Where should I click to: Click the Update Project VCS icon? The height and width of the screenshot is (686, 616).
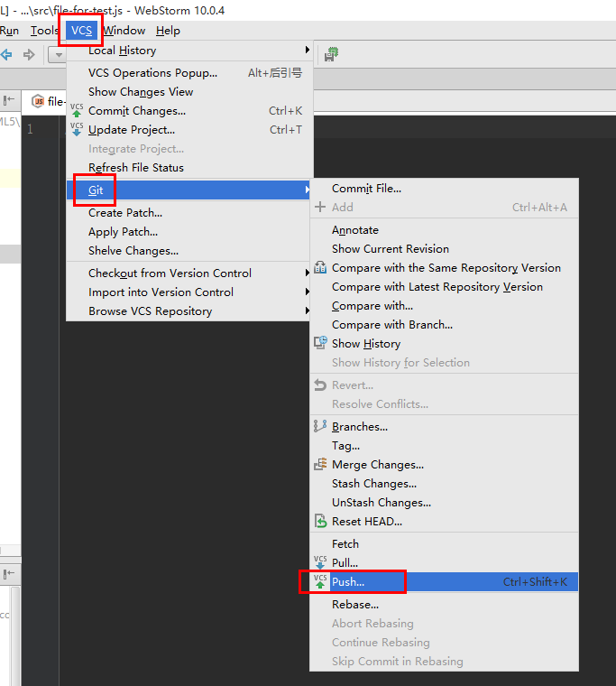coord(77,129)
